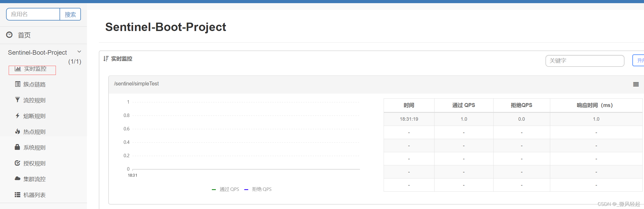Toggle the 拒绝 QPS legend entry

(258, 189)
